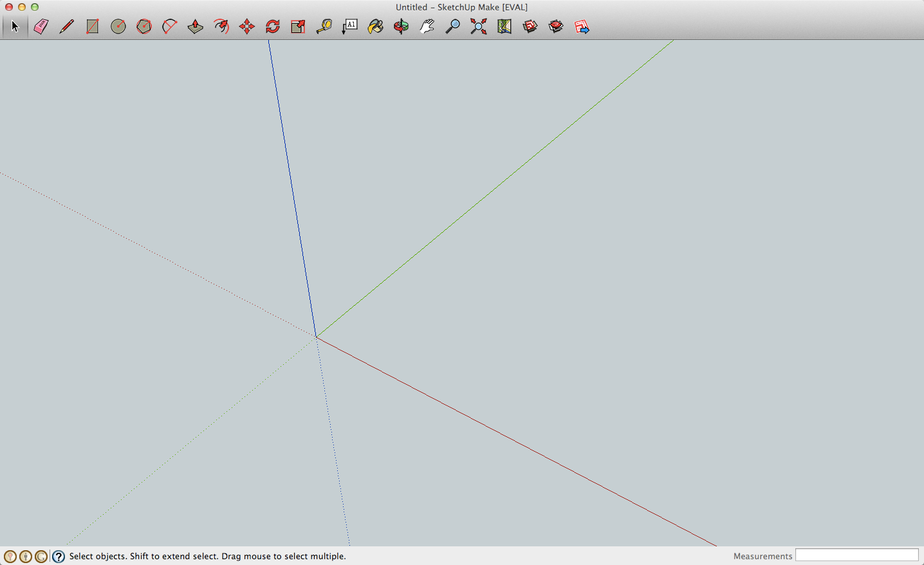
Task: Select the Polygon tool
Action: pyautogui.click(x=144, y=26)
